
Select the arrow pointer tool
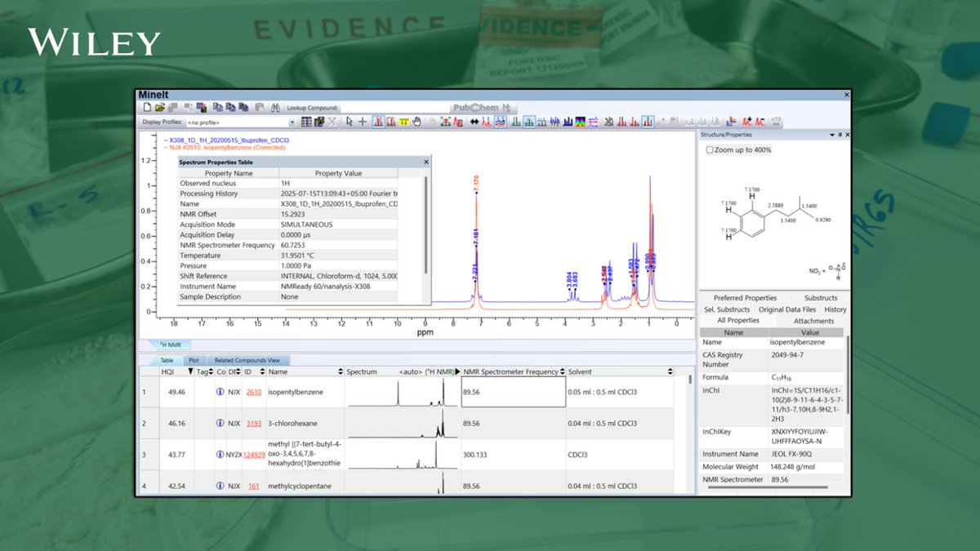click(x=349, y=122)
